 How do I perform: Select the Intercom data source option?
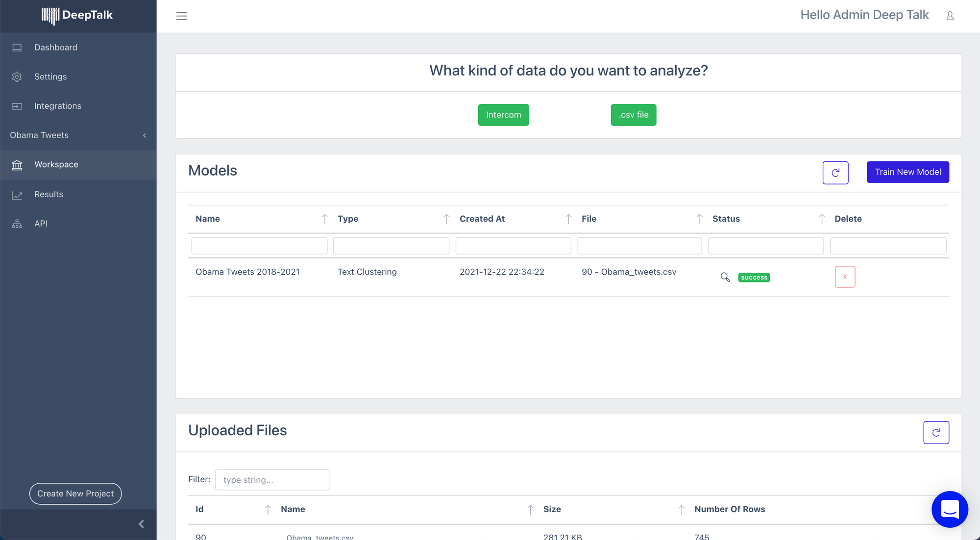(504, 115)
